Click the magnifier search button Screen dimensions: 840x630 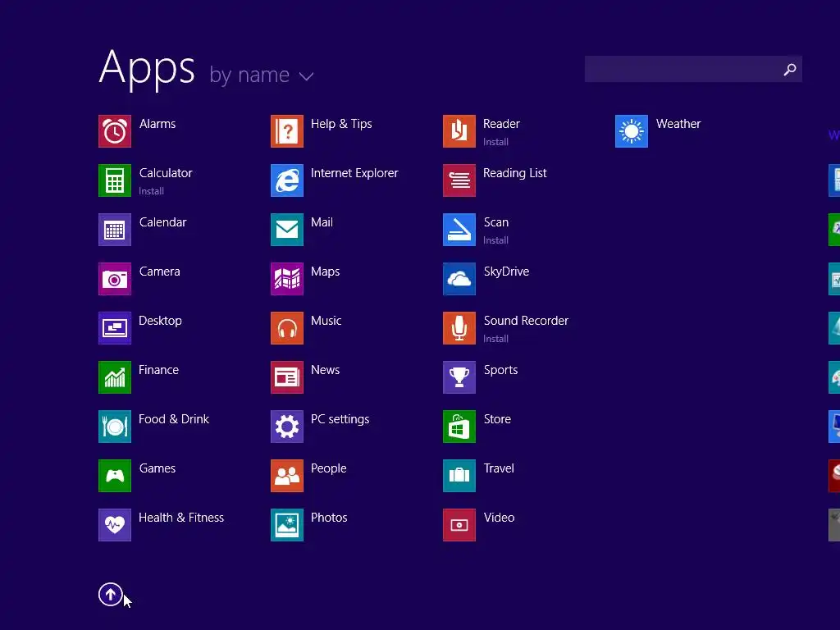coord(790,69)
